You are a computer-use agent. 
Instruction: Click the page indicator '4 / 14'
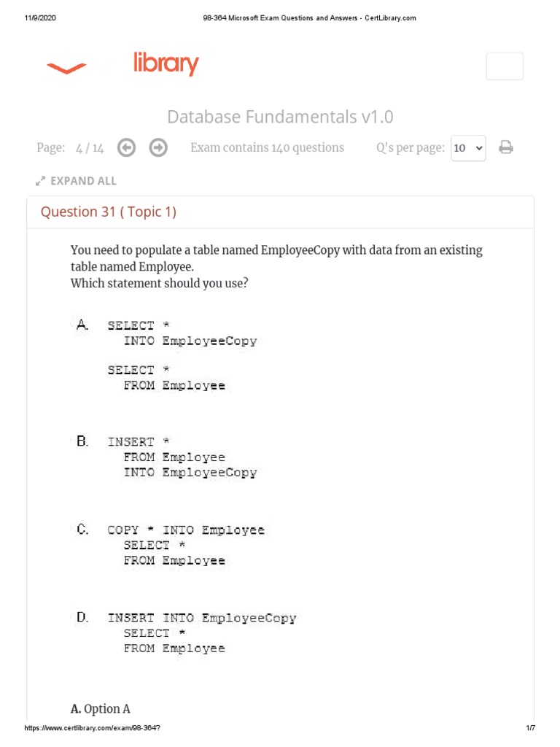click(x=90, y=148)
